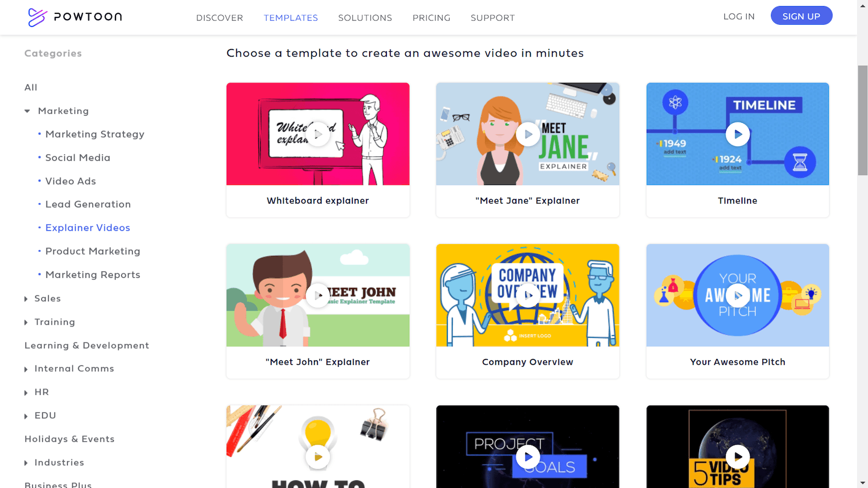
Task: Click the page vertical scrollbar thumb
Action: pos(862,120)
